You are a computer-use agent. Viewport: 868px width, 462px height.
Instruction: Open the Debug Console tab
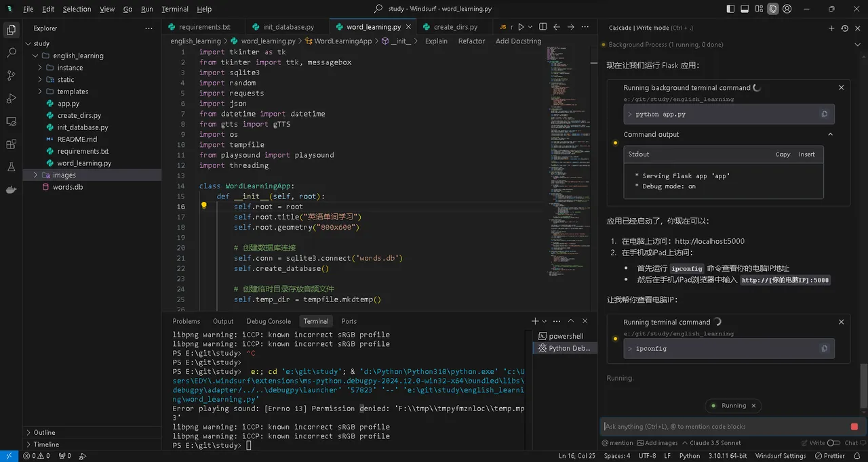coord(269,321)
